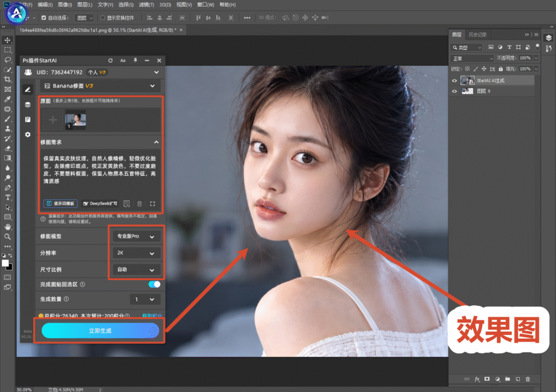556x392 pixels.
Task: Open the StartAI plugin edit (pencil) page
Action: (28, 90)
